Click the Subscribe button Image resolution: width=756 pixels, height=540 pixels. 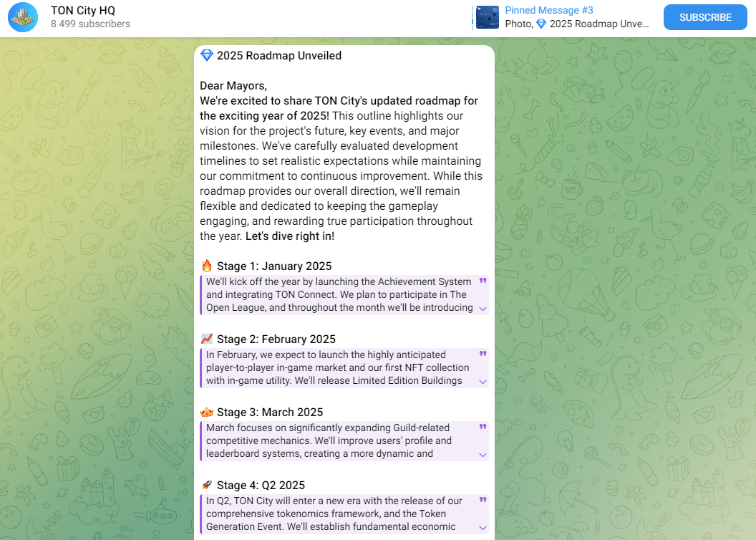click(705, 17)
